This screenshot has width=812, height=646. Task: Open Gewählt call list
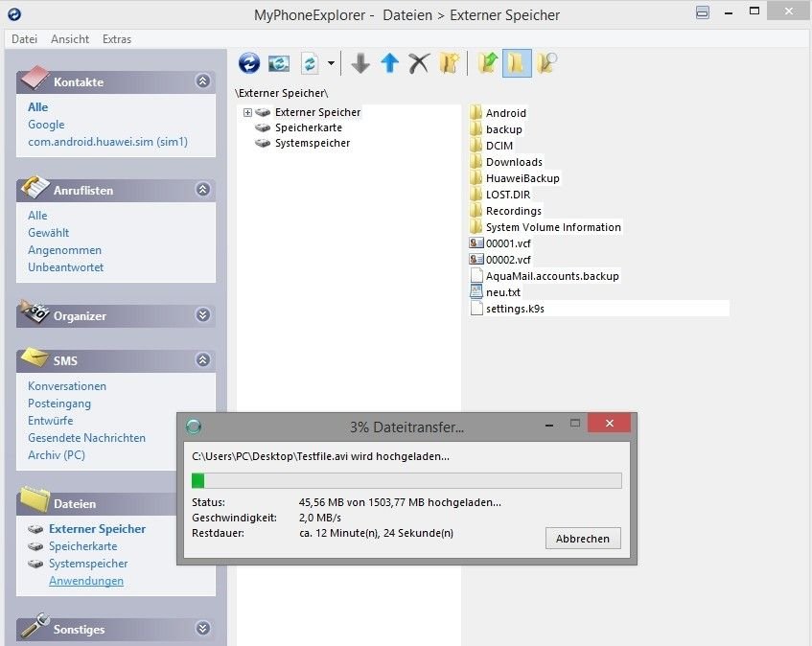(48, 233)
